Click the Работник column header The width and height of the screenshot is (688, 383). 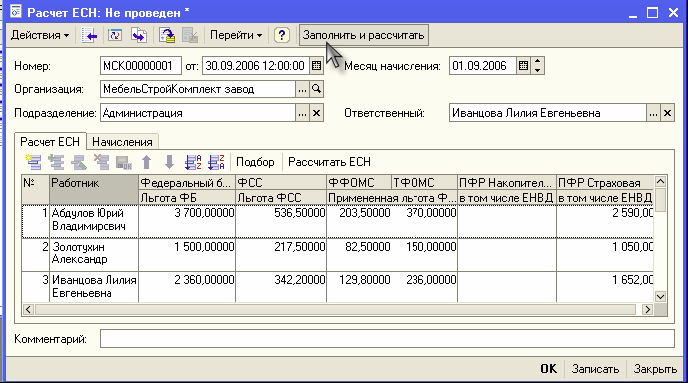(94, 190)
